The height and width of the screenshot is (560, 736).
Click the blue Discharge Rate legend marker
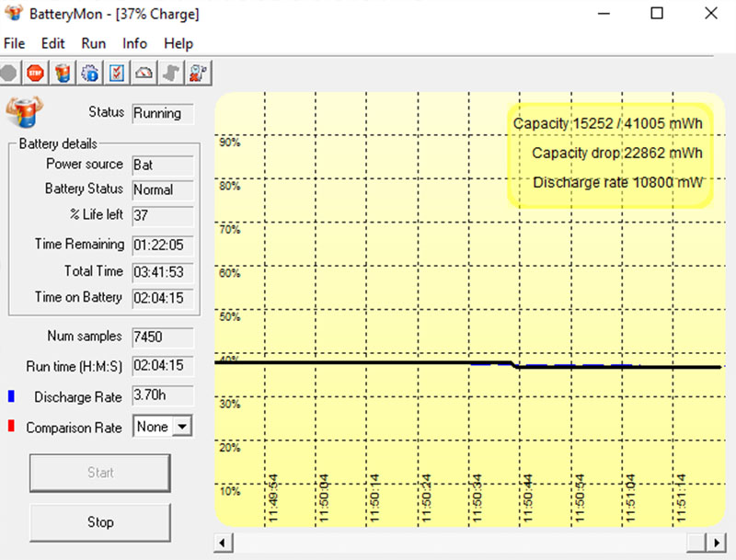(x=10, y=396)
